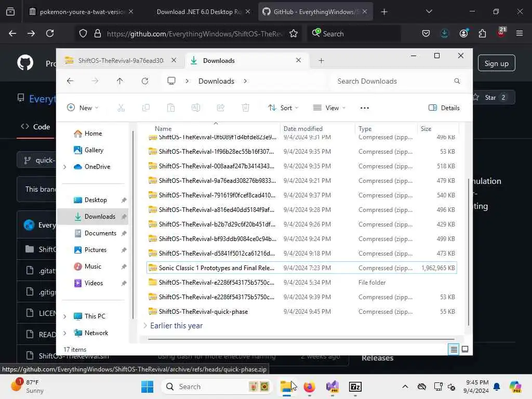Go back in File Explorer
The width and height of the screenshot is (532, 399).
(x=70, y=81)
